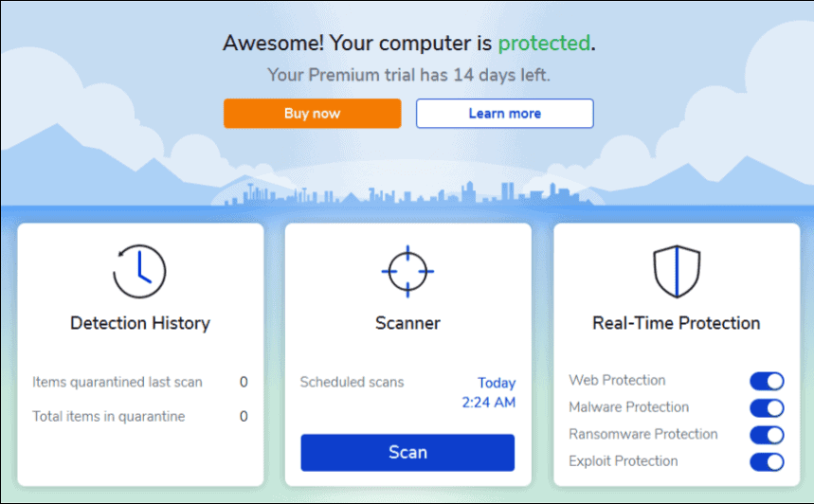Click the Web Protection label text
This screenshot has height=504, width=814.
(617, 380)
